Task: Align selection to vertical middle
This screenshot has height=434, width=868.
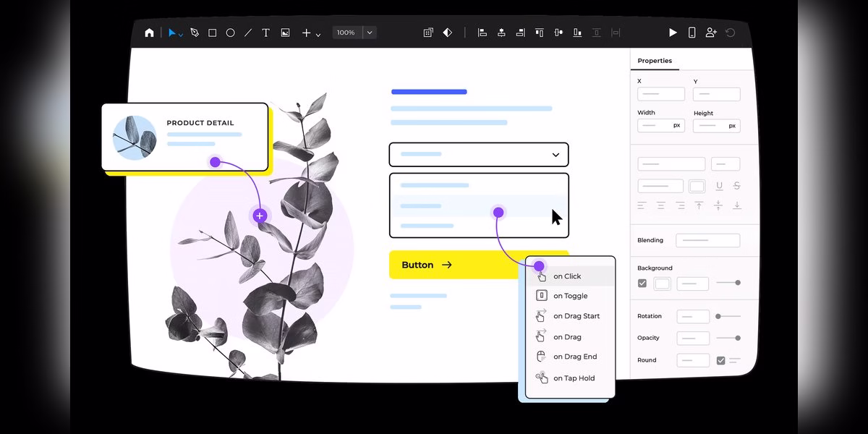Action: click(x=558, y=33)
